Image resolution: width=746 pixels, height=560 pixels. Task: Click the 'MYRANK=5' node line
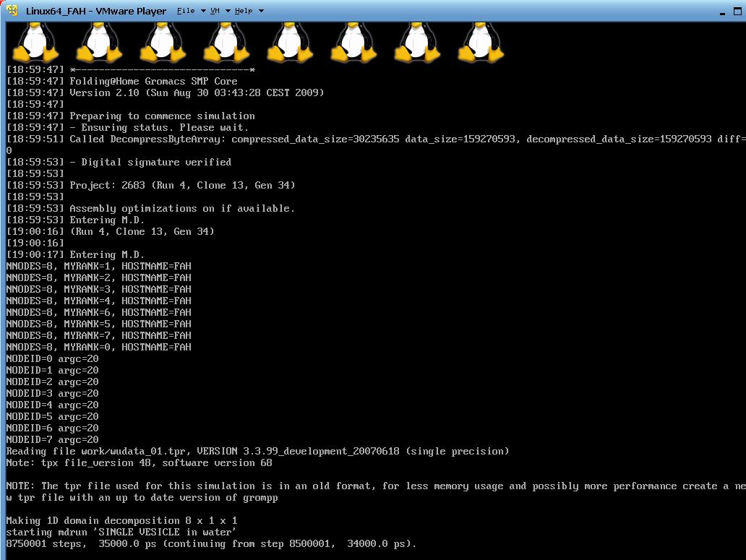(x=99, y=324)
